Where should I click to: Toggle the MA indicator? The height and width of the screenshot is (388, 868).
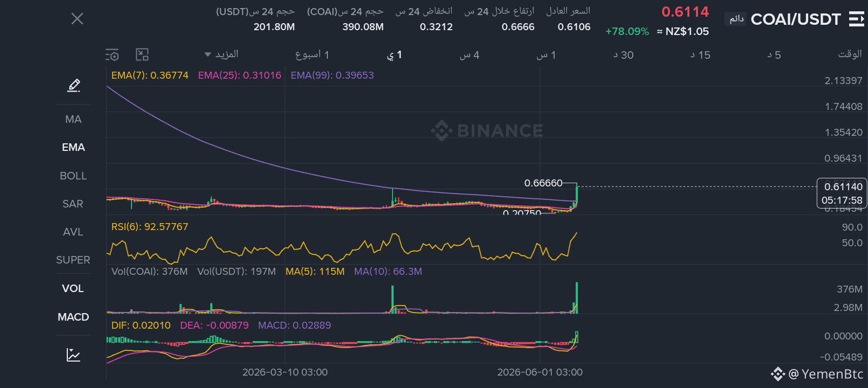[73, 119]
